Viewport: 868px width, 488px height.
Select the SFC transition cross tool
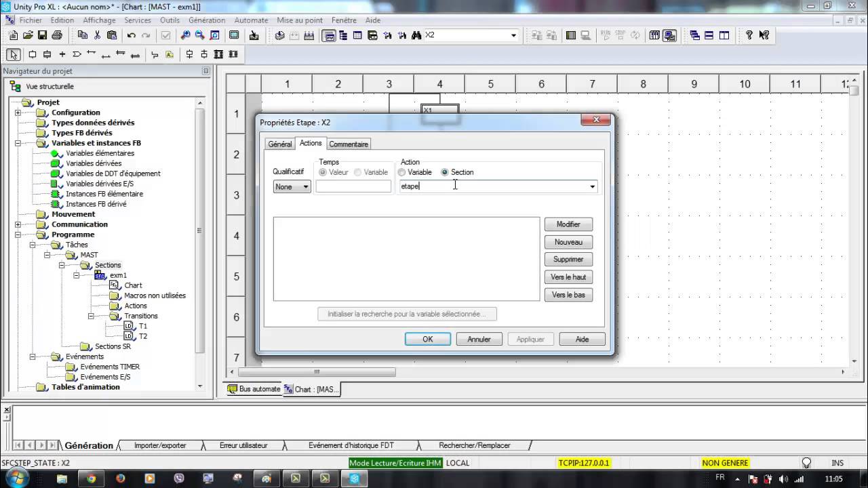coord(62,54)
